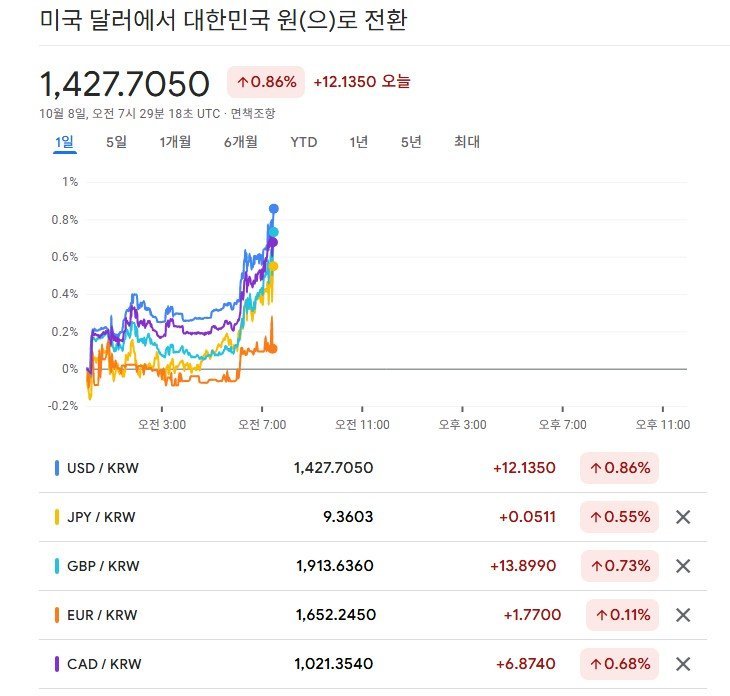Select the 1일 time range tab
The width and height of the screenshot is (730, 696).
coord(64,142)
